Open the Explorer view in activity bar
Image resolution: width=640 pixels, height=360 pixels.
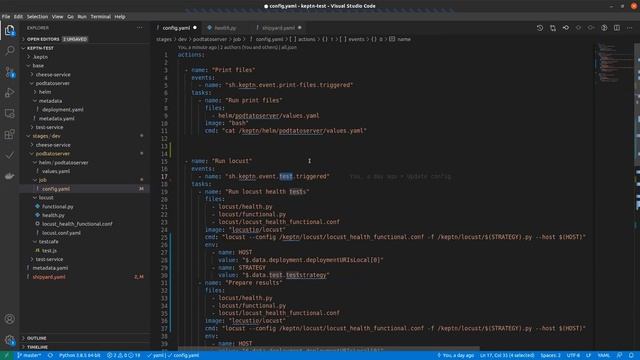click(9, 30)
